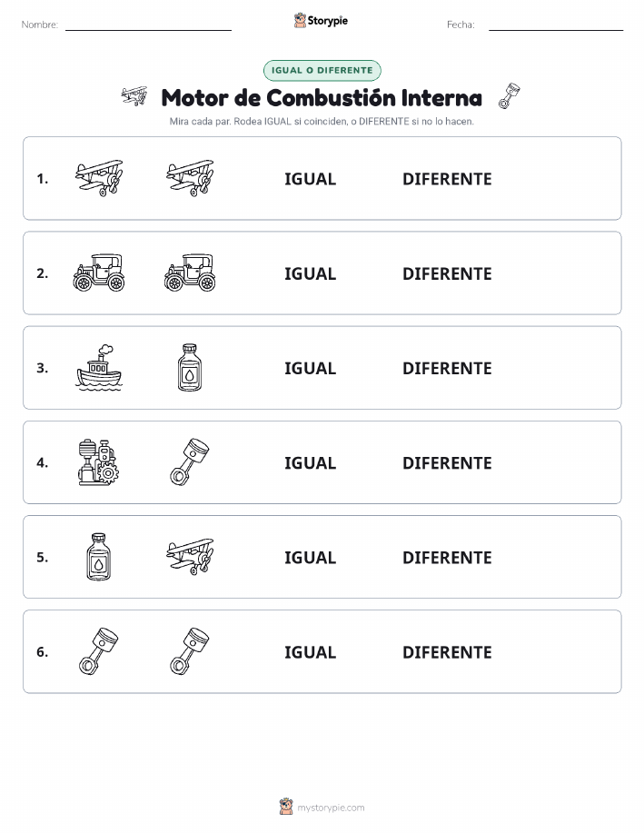This screenshot has width=644, height=833.
Task: Choose IGUAL for row 1
Action: 311,179
